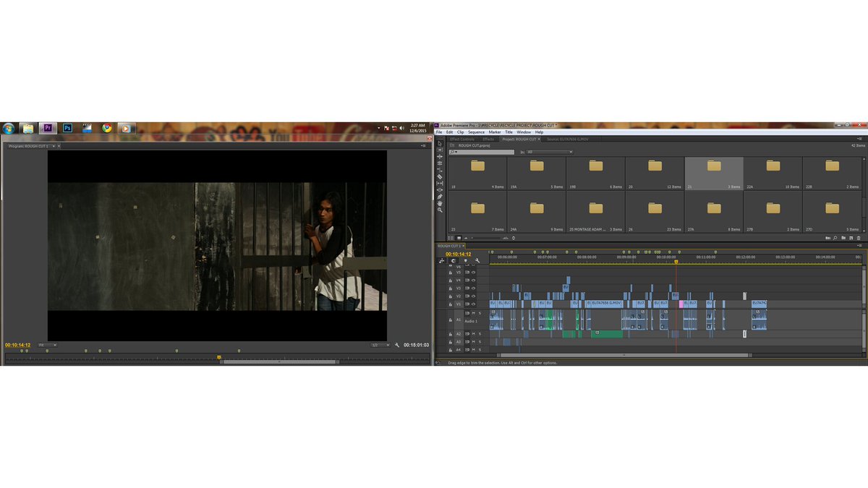868x488 pixels.
Task: Open timeline display settings wrench
Action: coord(477,260)
